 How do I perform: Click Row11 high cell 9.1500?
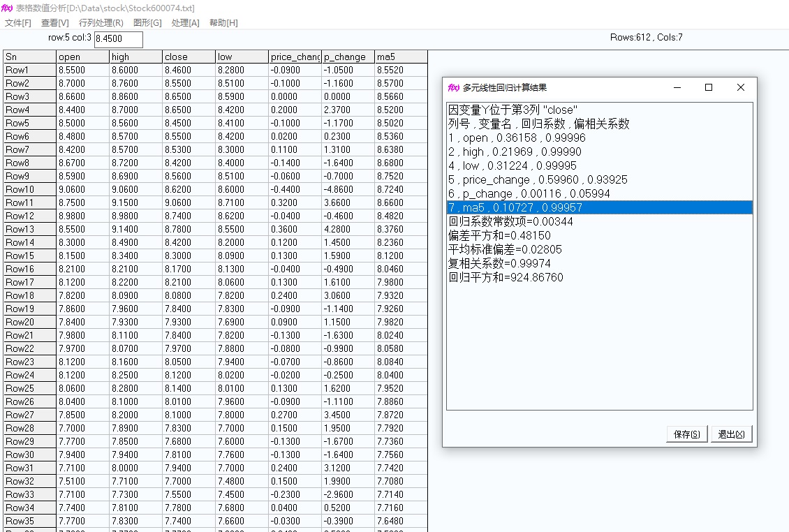tap(136, 203)
